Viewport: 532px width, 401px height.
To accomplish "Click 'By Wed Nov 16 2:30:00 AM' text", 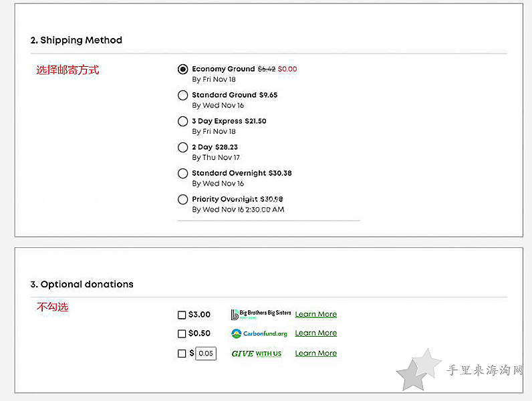I will pyautogui.click(x=238, y=210).
